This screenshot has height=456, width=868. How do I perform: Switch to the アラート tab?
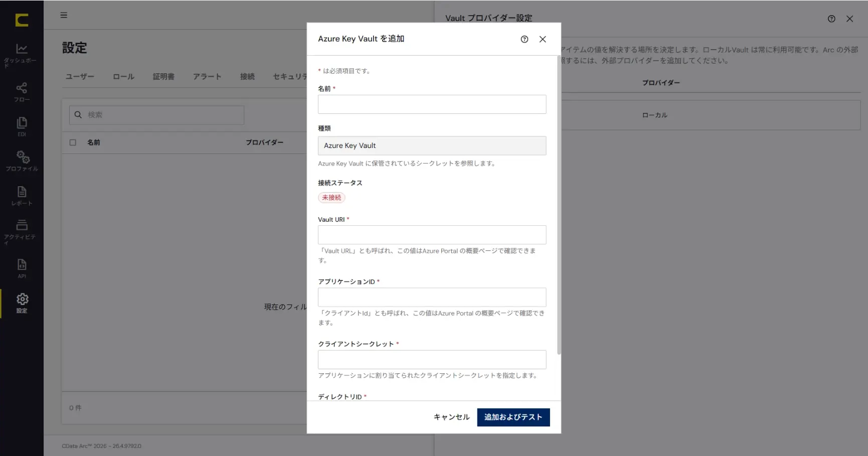(207, 77)
